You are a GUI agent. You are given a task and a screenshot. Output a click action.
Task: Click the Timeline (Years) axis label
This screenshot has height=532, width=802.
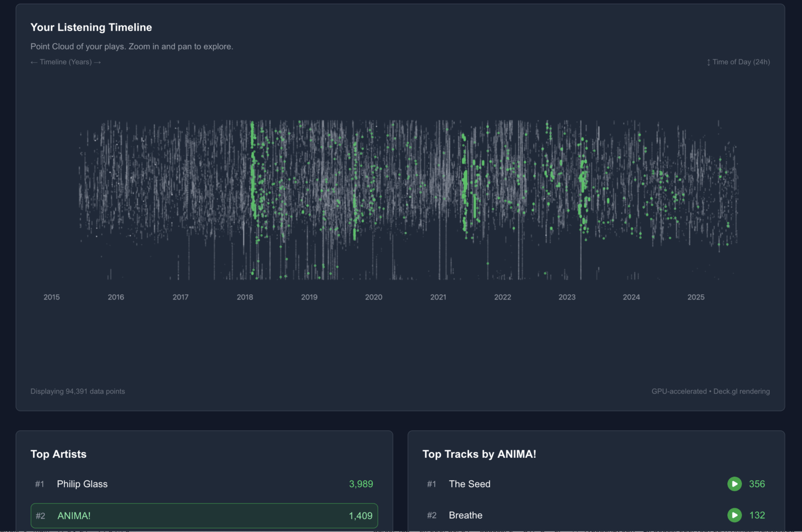click(66, 62)
